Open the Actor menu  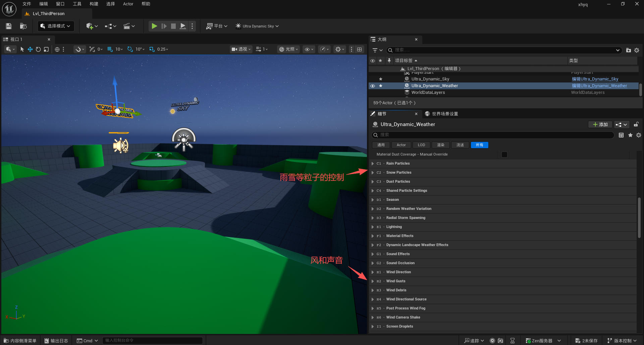[128, 4]
